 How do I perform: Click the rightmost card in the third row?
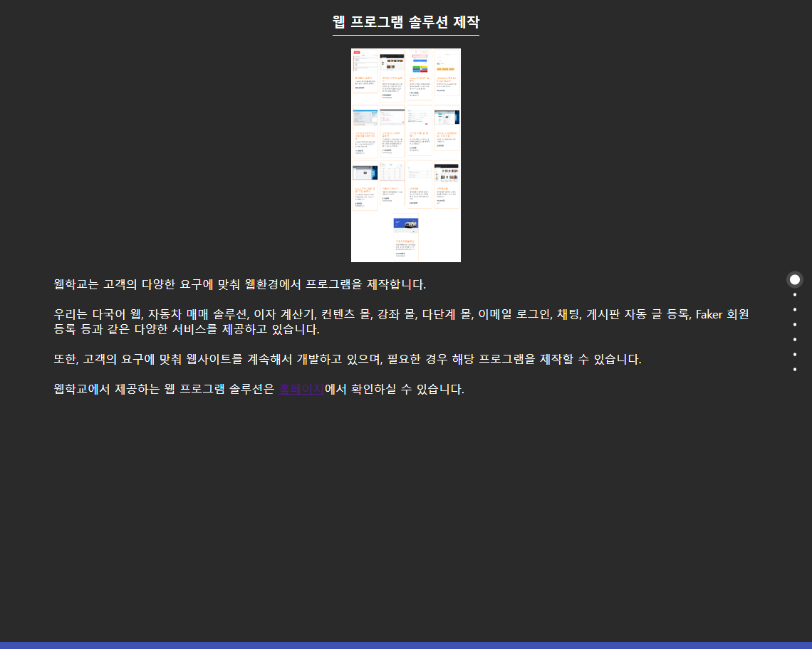pos(445,185)
